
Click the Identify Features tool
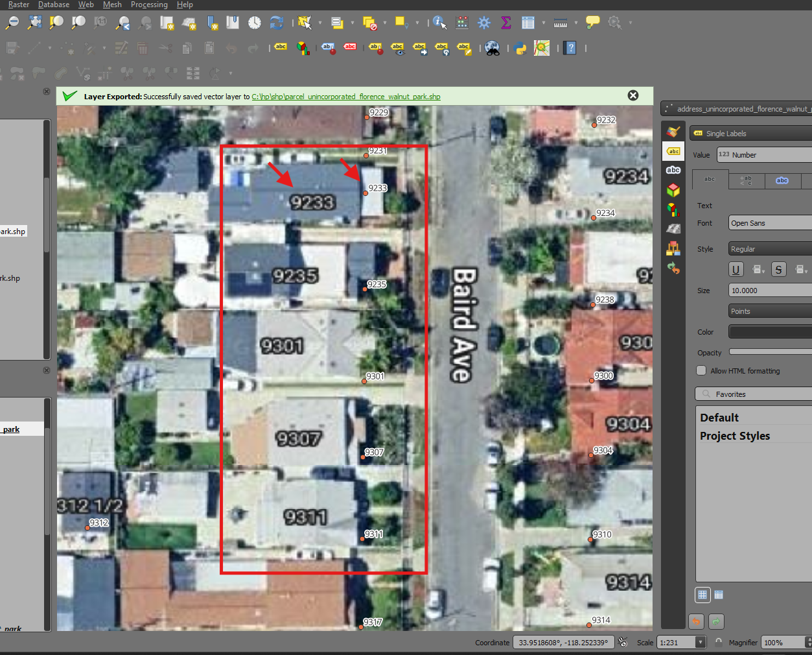[x=439, y=23]
